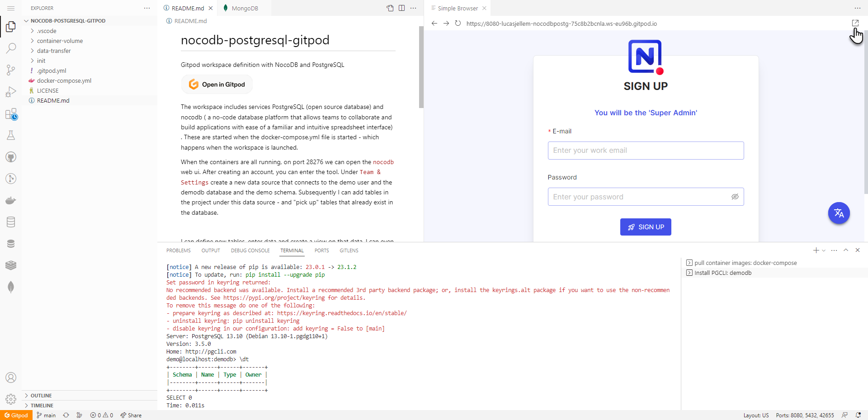Image resolution: width=868 pixels, height=420 pixels.
Task: Open the notifications bell in status bar
Action: 858,415
